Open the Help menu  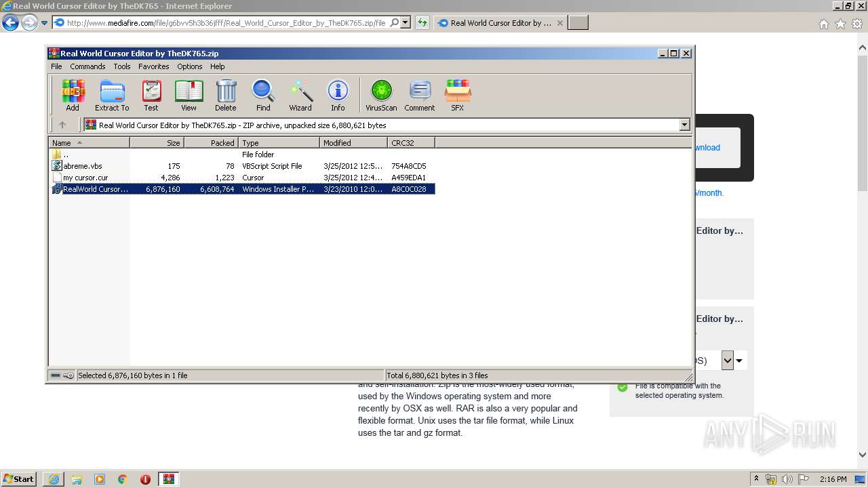217,66
